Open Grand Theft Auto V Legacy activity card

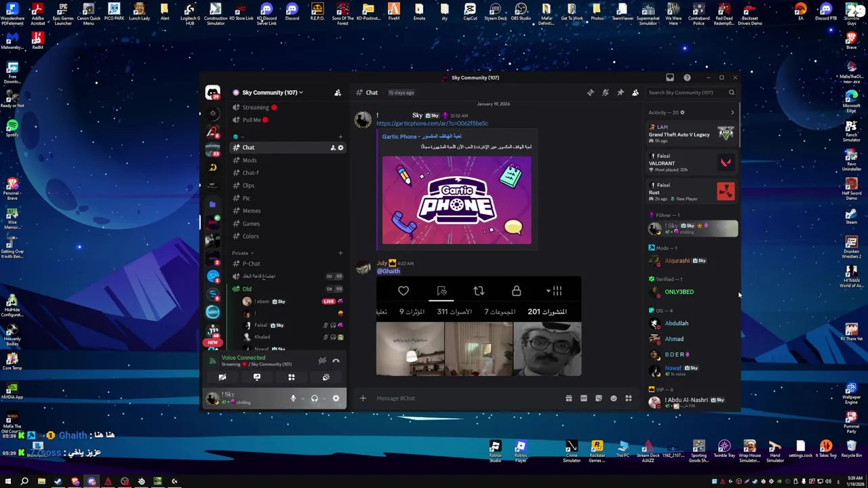coord(692,134)
